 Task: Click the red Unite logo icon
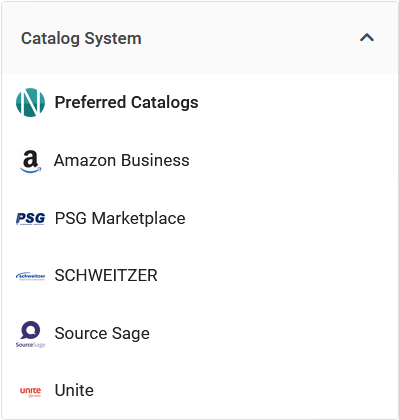30,391
